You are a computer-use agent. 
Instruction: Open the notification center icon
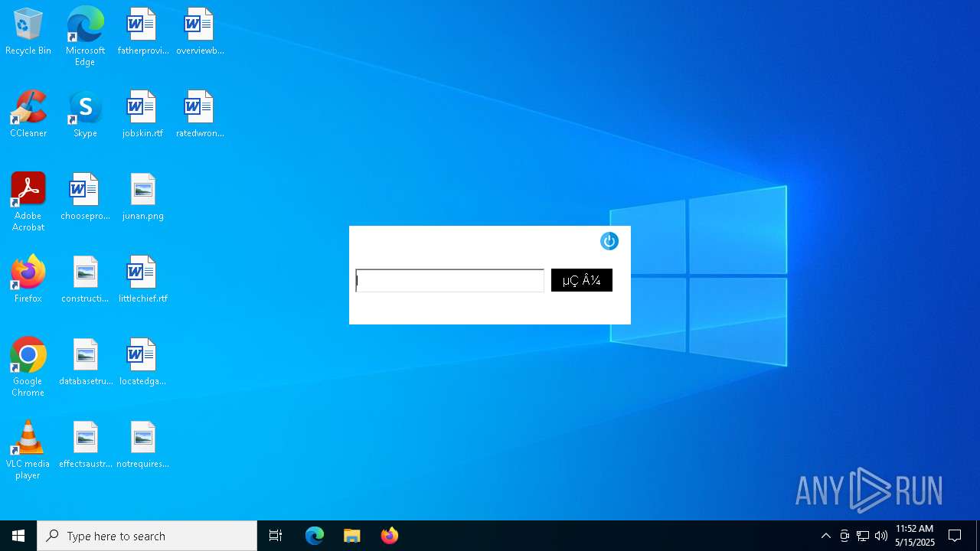click(x=955, y=536)
